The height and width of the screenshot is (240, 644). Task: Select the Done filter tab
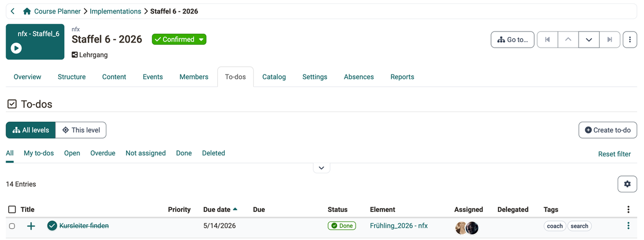click(x=184, y=153)
